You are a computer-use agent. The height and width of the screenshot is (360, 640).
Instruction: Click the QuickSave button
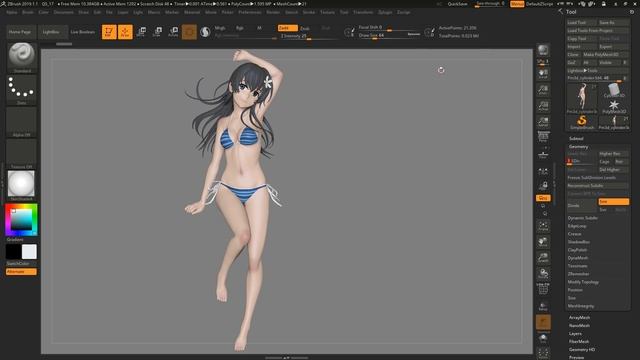coord(458,4)
